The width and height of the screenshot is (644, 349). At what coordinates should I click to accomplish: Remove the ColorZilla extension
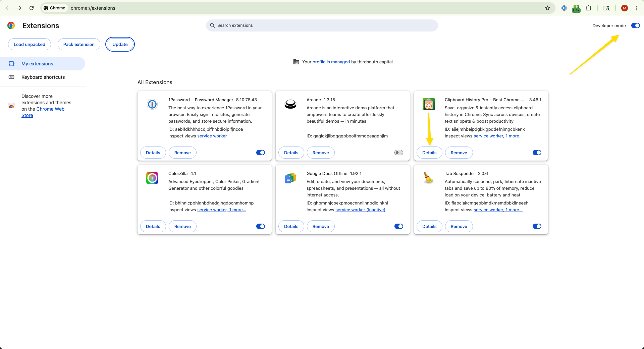pos(182,226)
